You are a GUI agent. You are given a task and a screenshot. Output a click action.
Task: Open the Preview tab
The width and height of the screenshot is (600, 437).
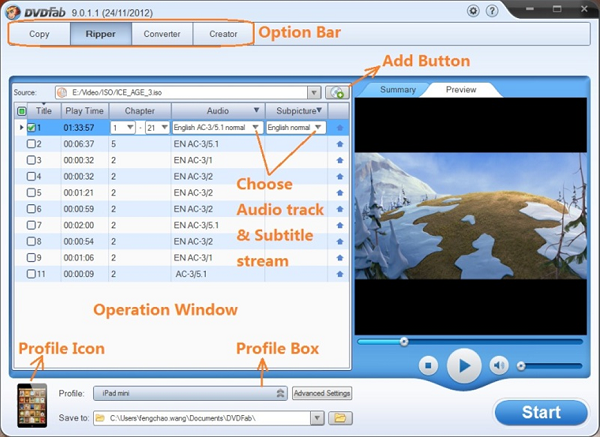[x=461, y=90]
